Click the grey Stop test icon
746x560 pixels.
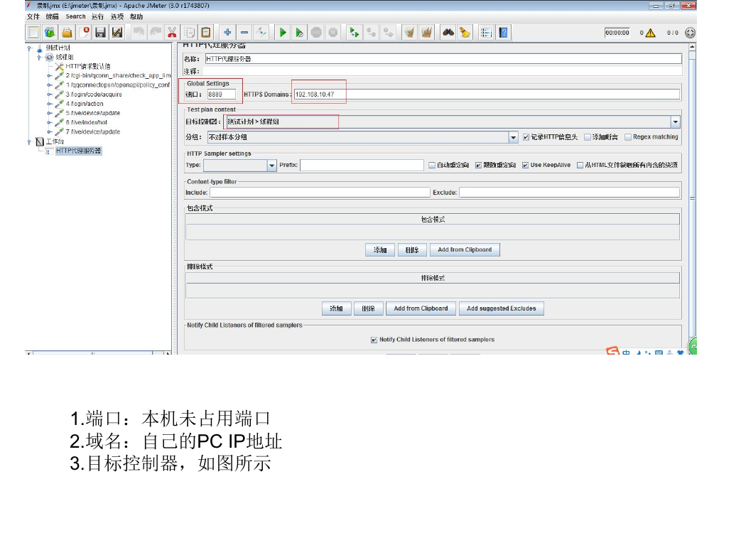(x=316, y=33)
